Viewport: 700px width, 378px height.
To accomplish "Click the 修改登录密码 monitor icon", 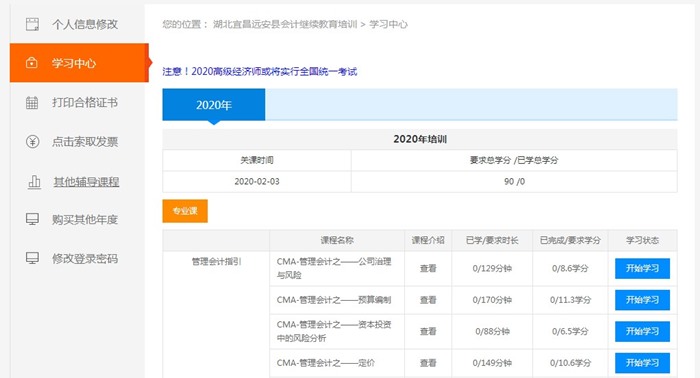I will [32, 258].
